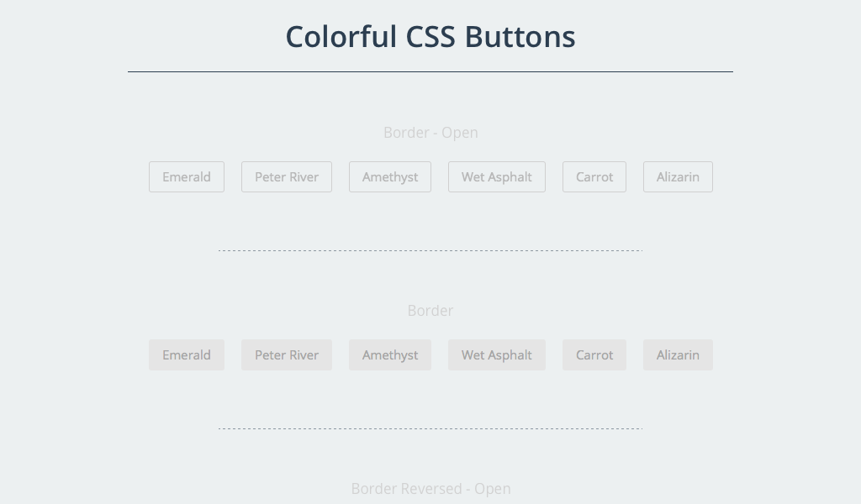Click the dashed divider above the Border heading

(x=430, y=250)
